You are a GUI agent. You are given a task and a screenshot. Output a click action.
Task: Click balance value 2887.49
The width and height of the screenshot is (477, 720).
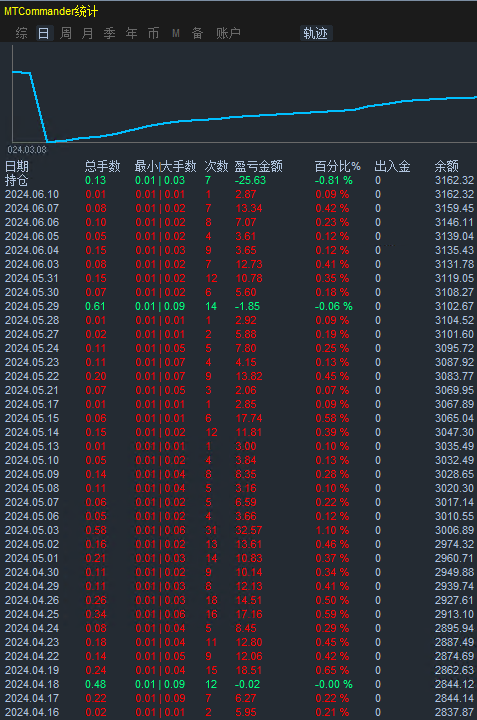point(455,642)
